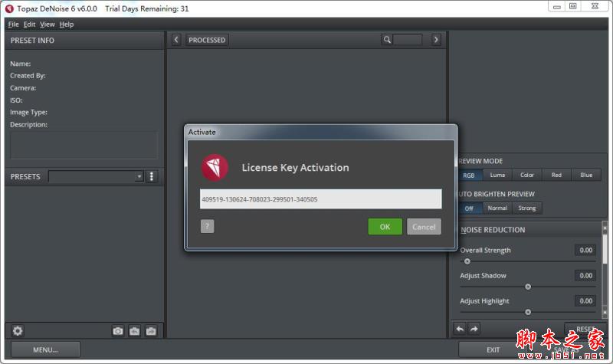Screen dimensions: 613x364
Task: Open the Help menu
Action: pyautogui.click(x=67, y=25)
